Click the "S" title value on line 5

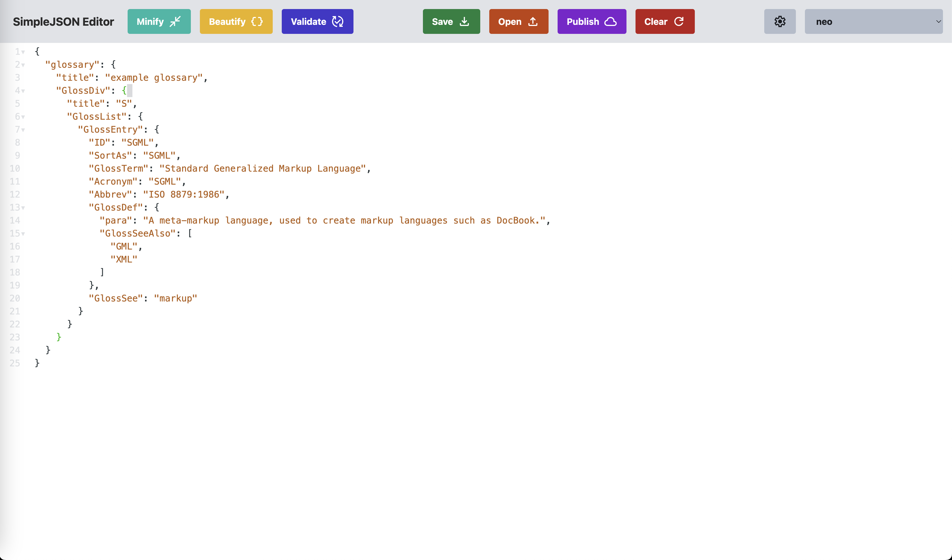click(x=124, y=104)
